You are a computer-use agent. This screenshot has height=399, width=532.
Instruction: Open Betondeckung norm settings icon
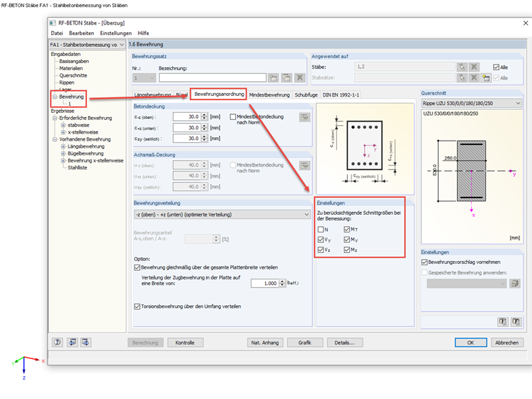pos(304,117)
